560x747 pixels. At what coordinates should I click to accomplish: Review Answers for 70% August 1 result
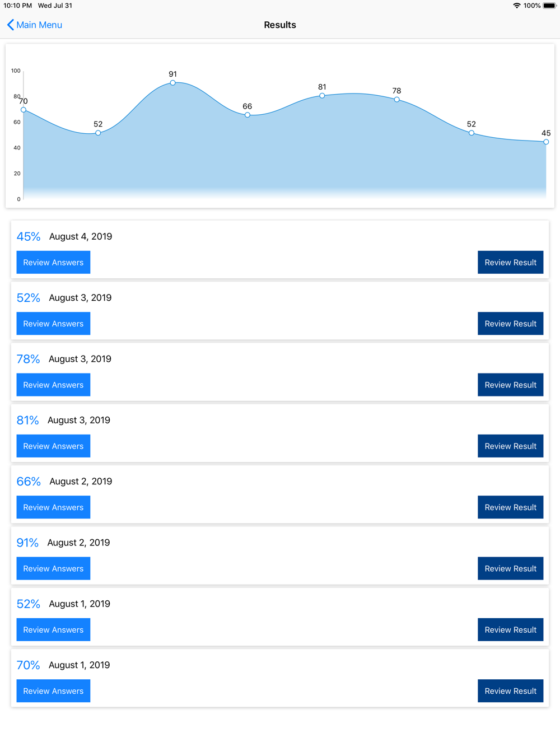tap(53, 691)
